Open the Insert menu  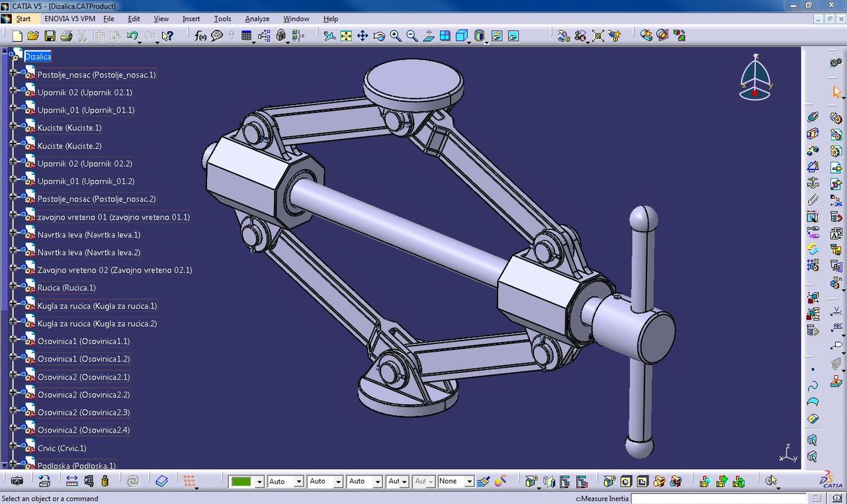click(191, 19)
